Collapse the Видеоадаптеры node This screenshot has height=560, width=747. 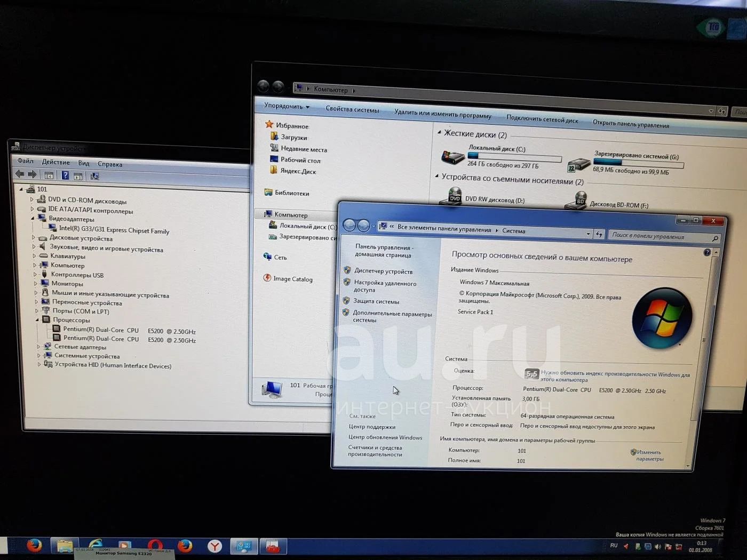pyautogui.click(x=33, y=218)
